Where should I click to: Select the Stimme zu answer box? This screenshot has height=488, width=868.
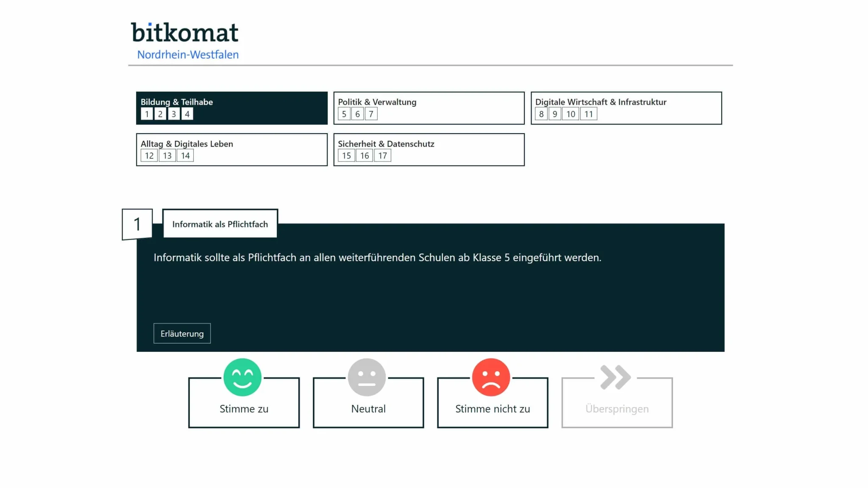tap(244, 402)
